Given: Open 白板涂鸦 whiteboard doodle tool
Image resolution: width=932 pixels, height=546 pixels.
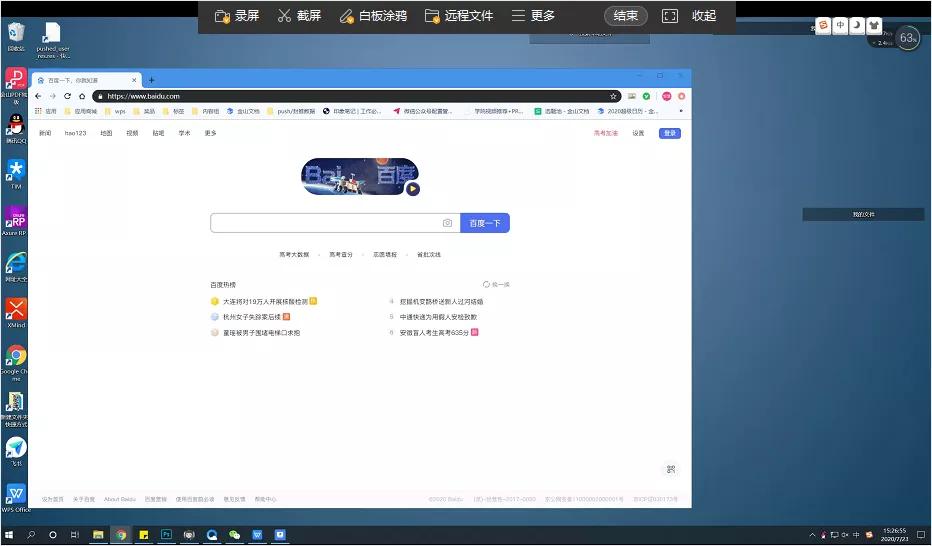Looking at the screenshot, I should tap(373, 16).
